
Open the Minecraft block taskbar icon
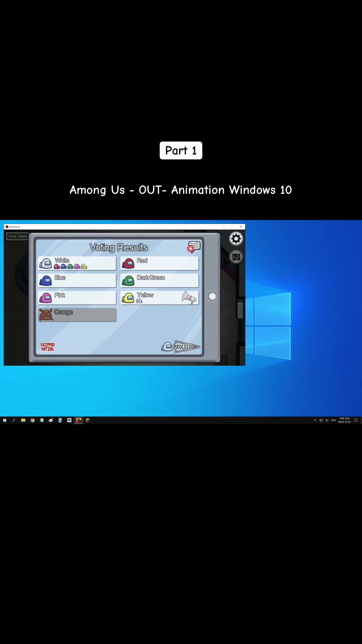pos(88,420)
